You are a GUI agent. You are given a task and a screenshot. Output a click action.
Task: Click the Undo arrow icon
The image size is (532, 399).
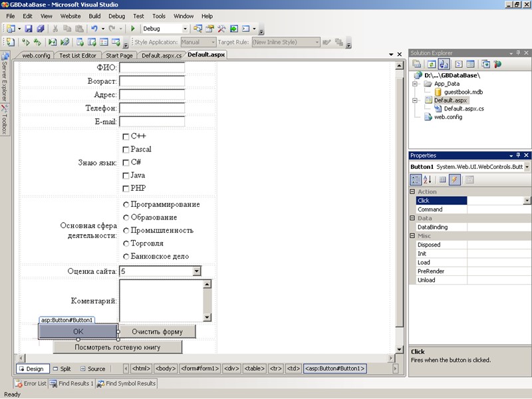tap(94, 29)
